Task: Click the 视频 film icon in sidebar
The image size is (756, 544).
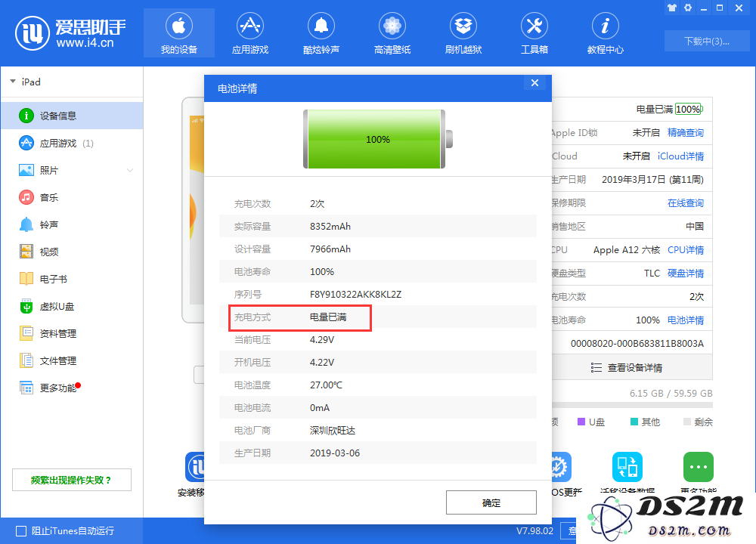Action: click(x=26, y=252)
